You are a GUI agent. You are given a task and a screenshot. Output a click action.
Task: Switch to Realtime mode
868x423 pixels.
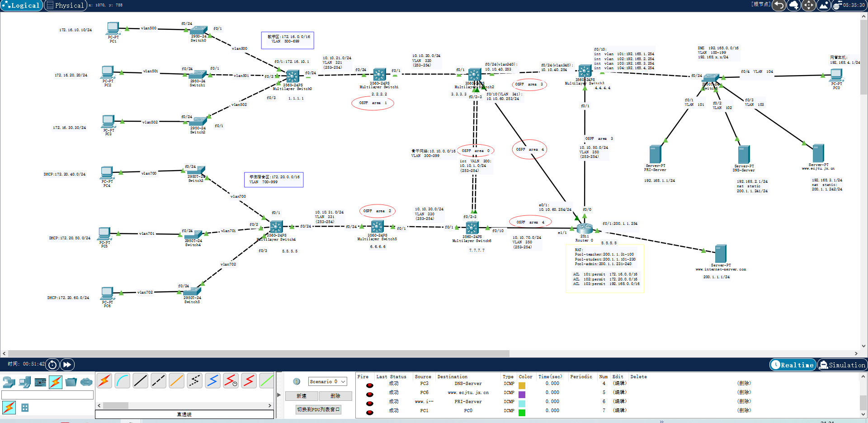(793, 365)
